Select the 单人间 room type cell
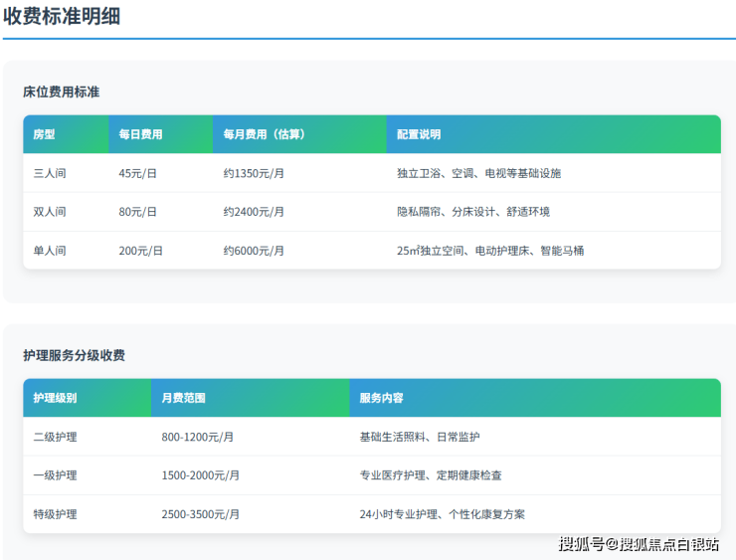 [50, 251]
